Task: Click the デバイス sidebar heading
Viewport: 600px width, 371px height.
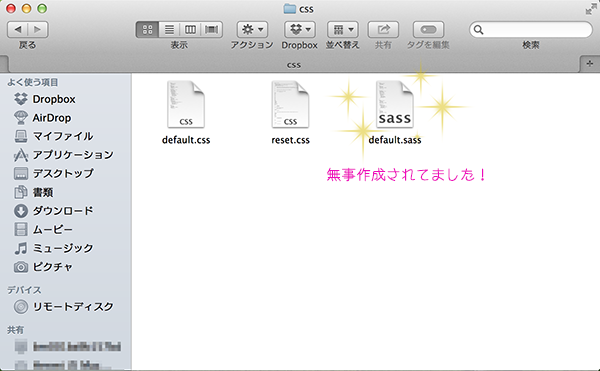Action: click(x=24, y=290)
